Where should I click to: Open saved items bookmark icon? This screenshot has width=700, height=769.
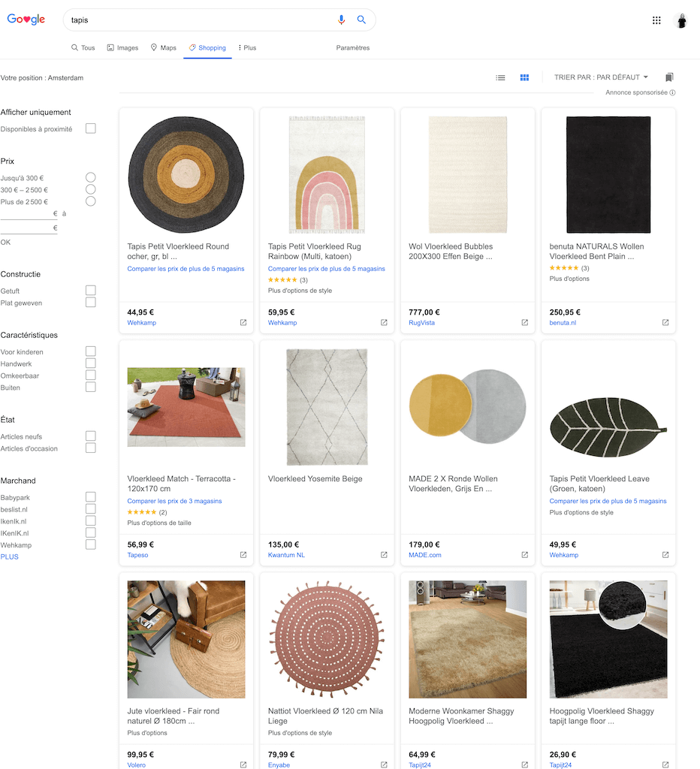pyautogui.click(x=669, y=77)
